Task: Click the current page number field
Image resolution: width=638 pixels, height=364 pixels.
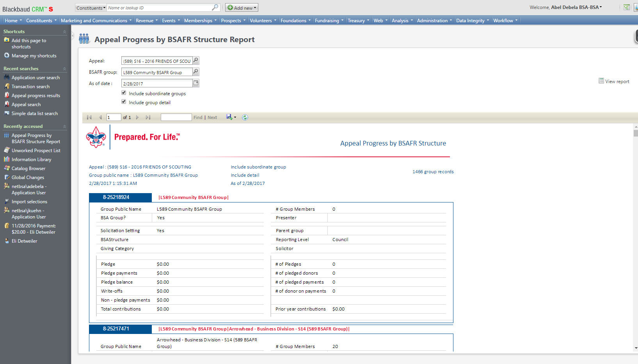Action: click(114, 117)
